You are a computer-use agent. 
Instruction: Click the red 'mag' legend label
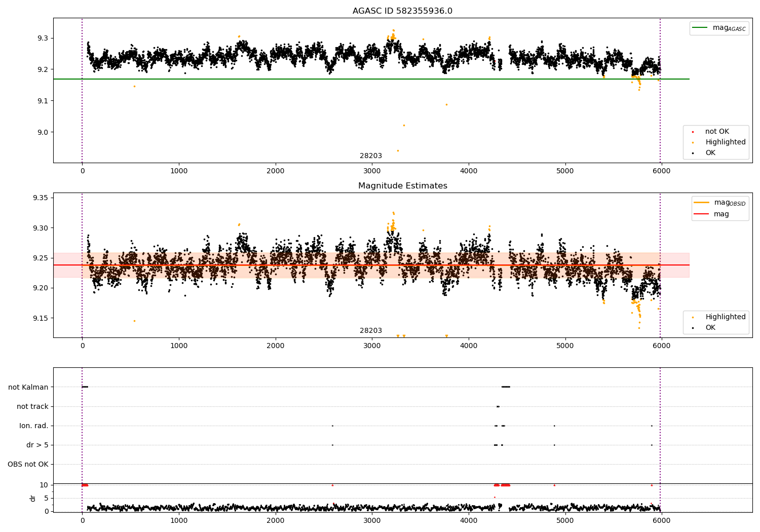pos(721,214)
